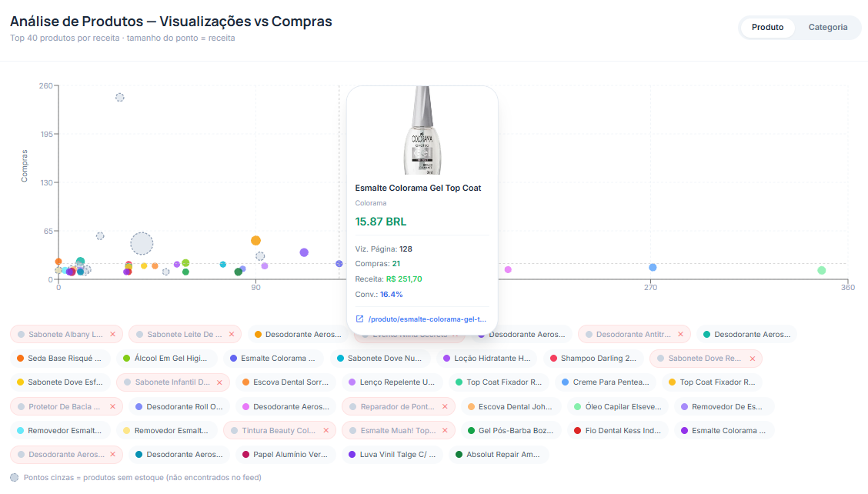Open the external link icon in the product tooltip
Viewport: 868px width, 494px height.
(359, 319)
